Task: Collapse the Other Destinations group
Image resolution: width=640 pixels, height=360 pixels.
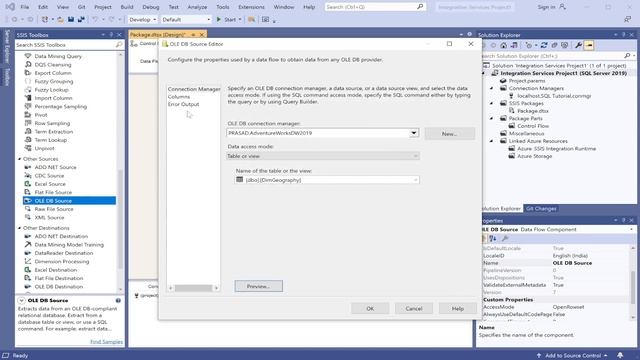Action: [x=19, y=228]
